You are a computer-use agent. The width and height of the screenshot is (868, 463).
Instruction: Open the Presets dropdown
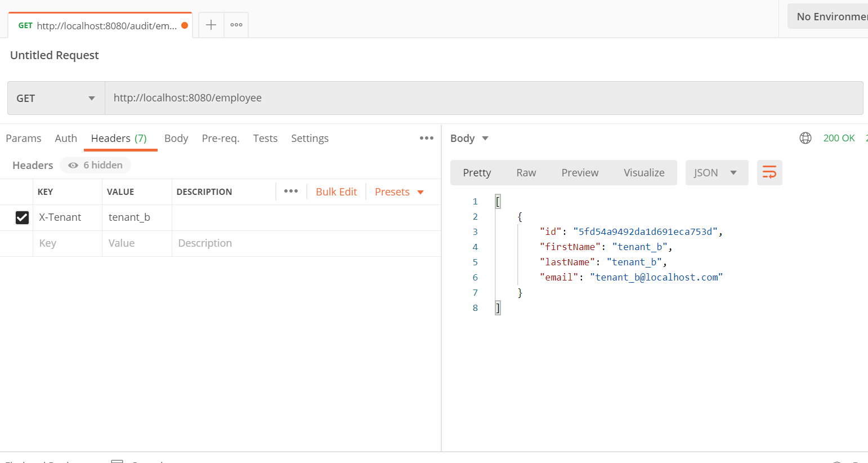399,192
